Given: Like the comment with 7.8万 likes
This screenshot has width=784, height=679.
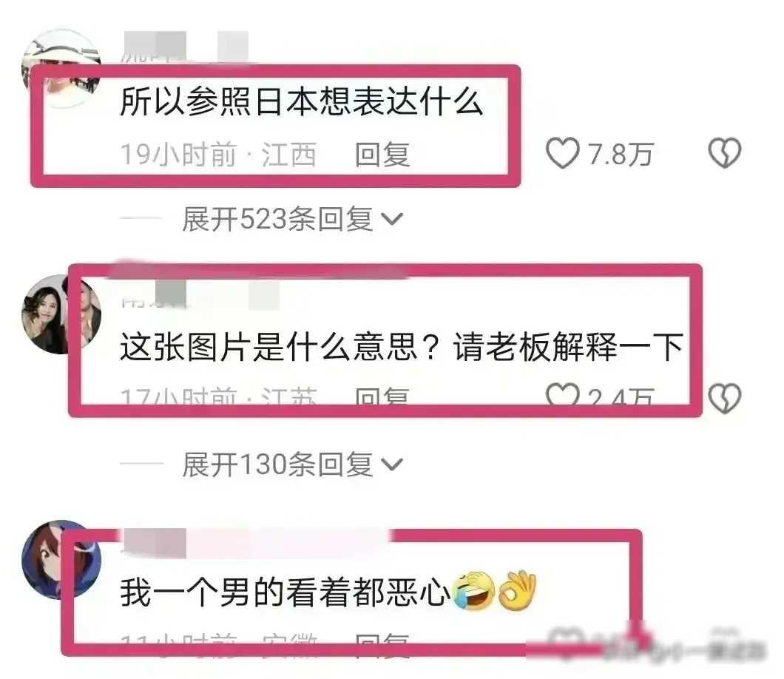Looking at the screenshot, I should click(x=563, y=153).
